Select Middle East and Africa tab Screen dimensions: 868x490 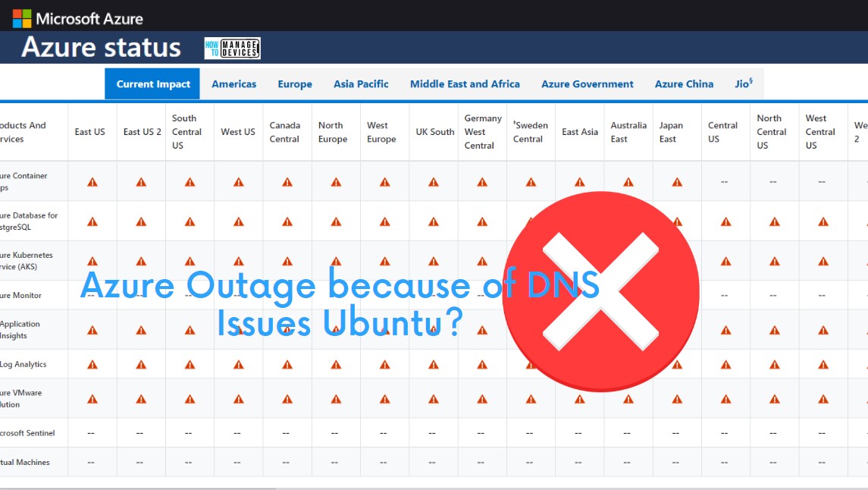[x=465, y=84]
